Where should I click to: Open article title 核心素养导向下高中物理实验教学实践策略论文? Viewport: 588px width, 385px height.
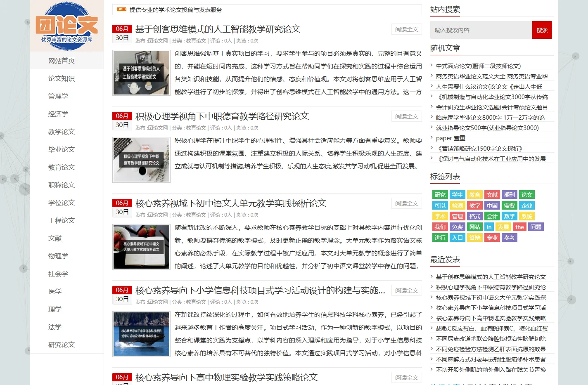(226, 378)
